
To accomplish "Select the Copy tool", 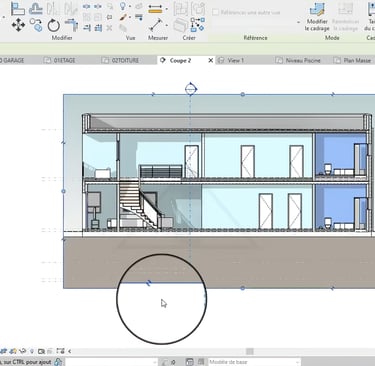I will coord(36,25).
